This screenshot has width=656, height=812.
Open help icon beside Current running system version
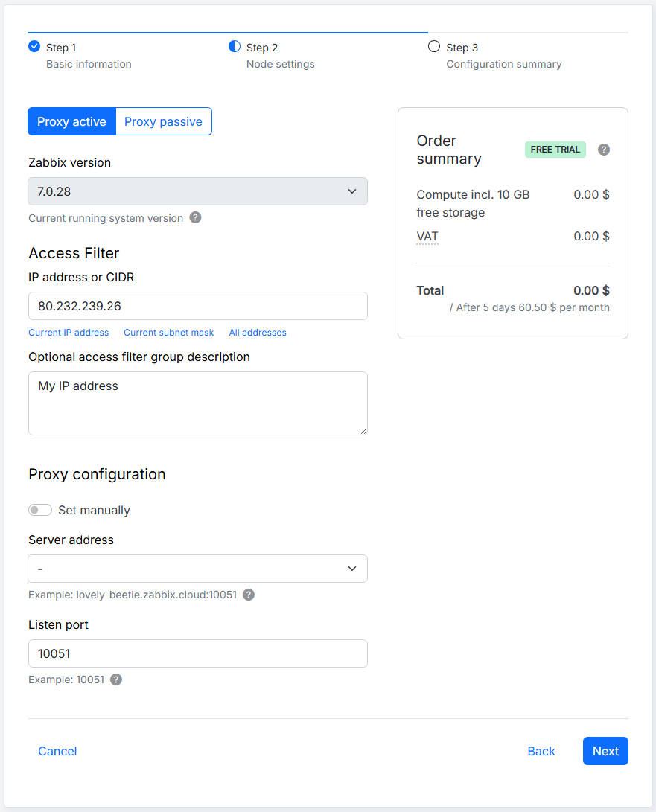click(x=195, y=217)
